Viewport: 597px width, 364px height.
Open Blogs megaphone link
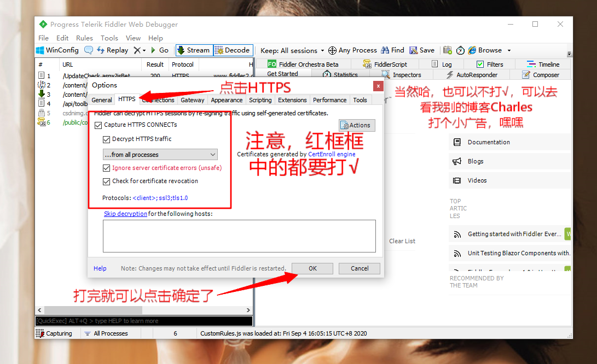pos(457,161)
